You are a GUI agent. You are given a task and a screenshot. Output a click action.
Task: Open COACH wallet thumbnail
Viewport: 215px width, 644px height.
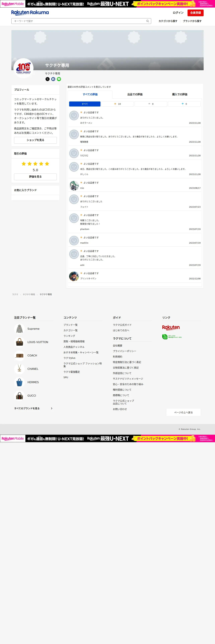[x=20, y=355]
